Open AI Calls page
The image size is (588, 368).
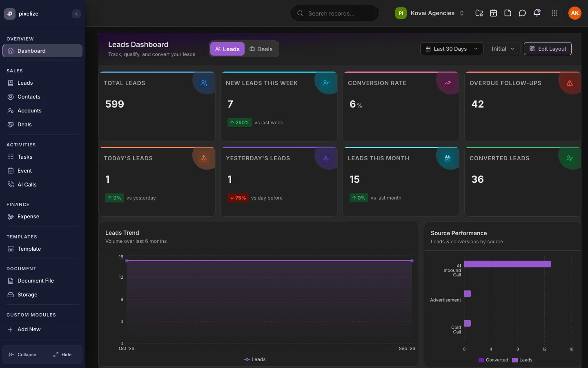coord(42,184)
